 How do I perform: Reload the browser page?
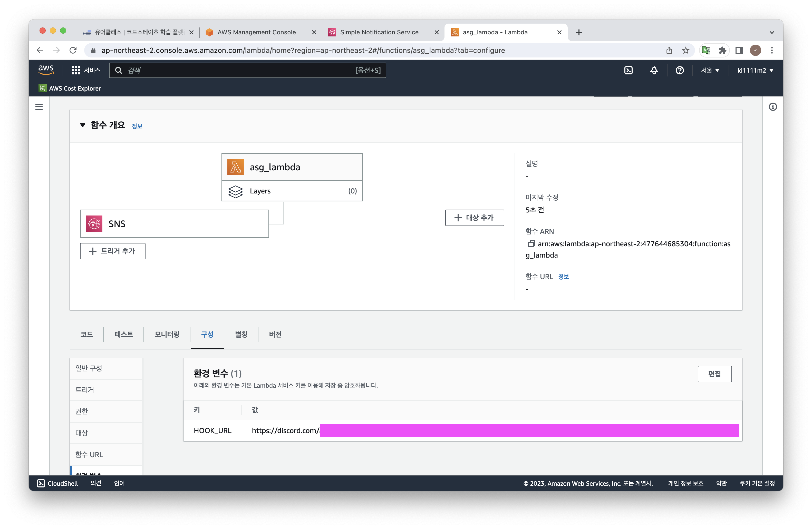point(73,51)
